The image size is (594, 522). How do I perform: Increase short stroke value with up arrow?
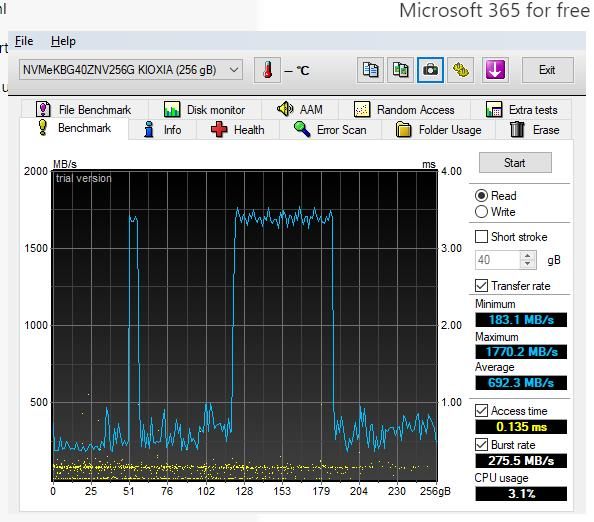[x=528, y=256]
